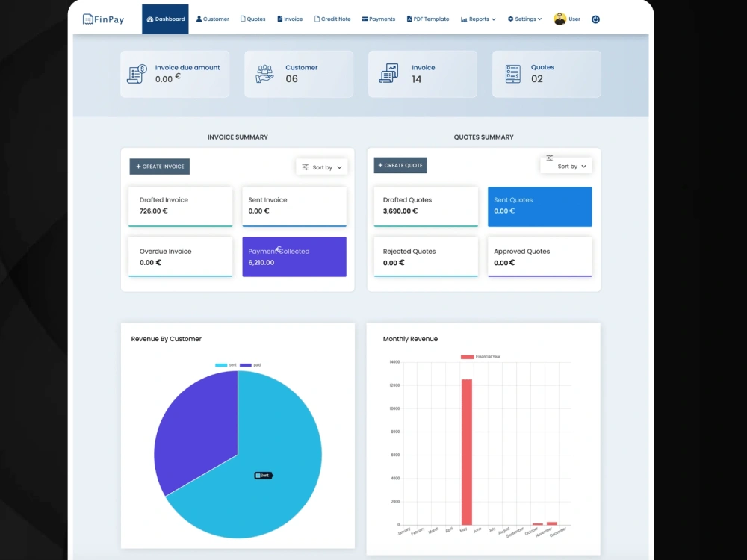
Task: Click the Credit Note document icon
Action: click(x=317, y=19)
